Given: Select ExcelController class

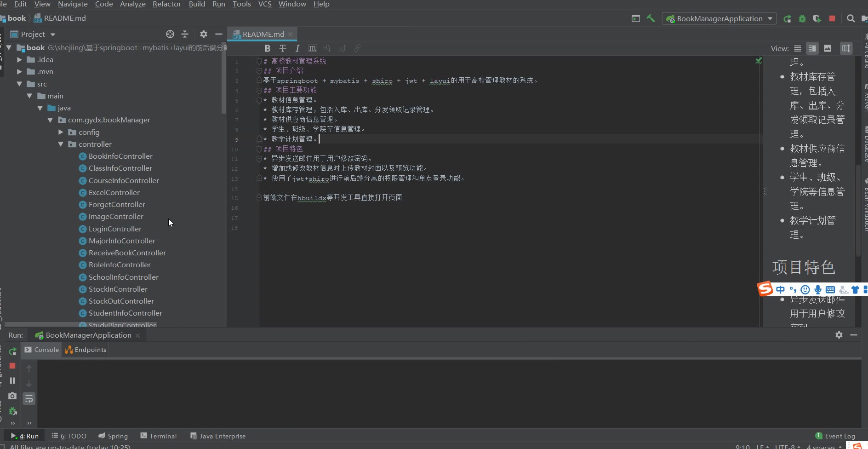Looking at the screenshot, I should 114,192.
